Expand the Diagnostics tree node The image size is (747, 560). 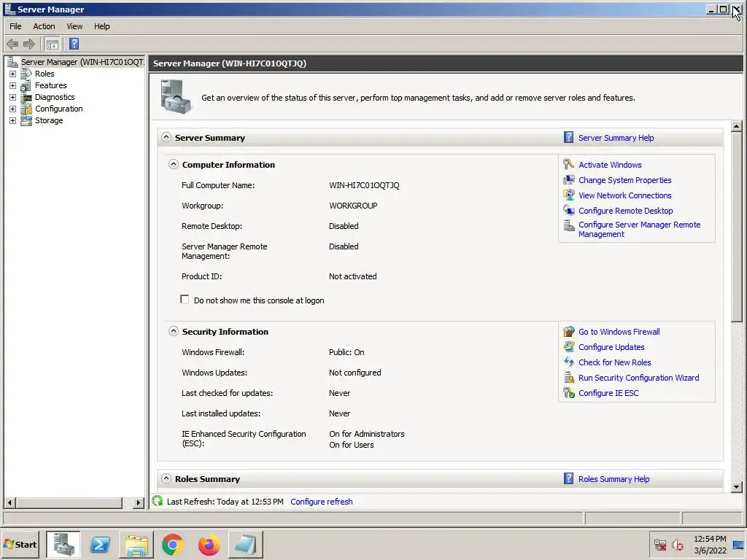(x=13, y=97)
